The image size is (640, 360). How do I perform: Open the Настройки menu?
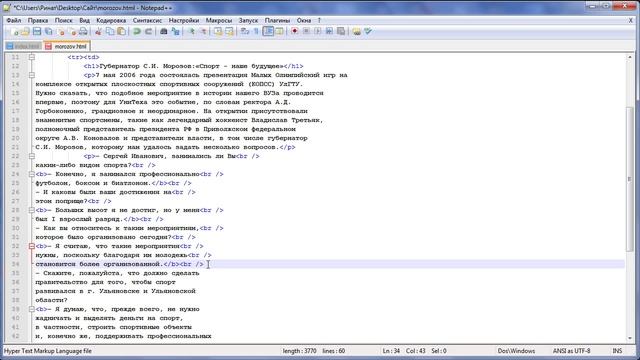tap(184, 20)
